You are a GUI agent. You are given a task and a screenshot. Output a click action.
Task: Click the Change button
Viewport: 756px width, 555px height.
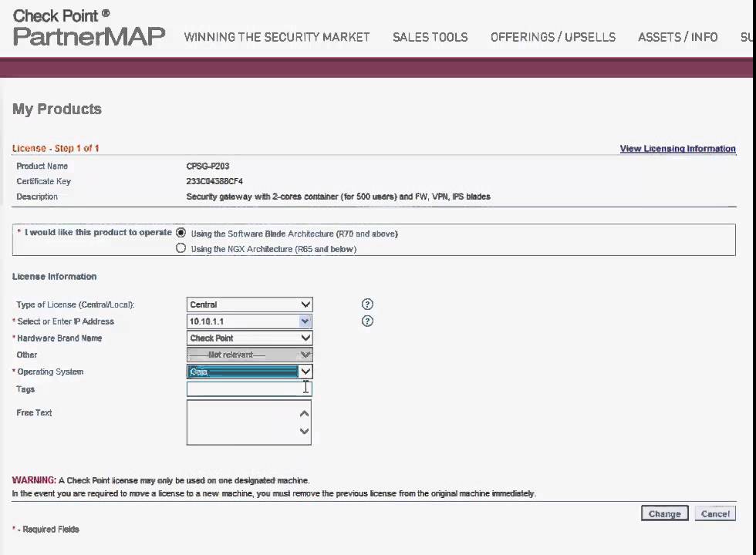tap(664, 513)
